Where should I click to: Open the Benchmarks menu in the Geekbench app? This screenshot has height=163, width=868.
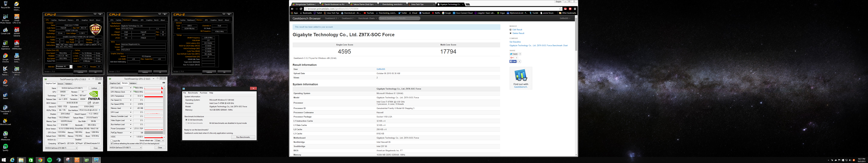pyautogui.click(x=193, y=93)
